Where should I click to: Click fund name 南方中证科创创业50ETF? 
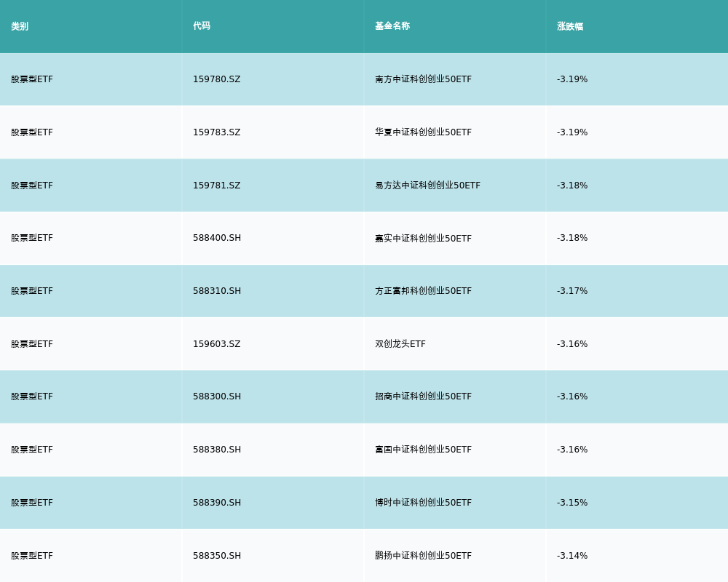pos(424,79)
